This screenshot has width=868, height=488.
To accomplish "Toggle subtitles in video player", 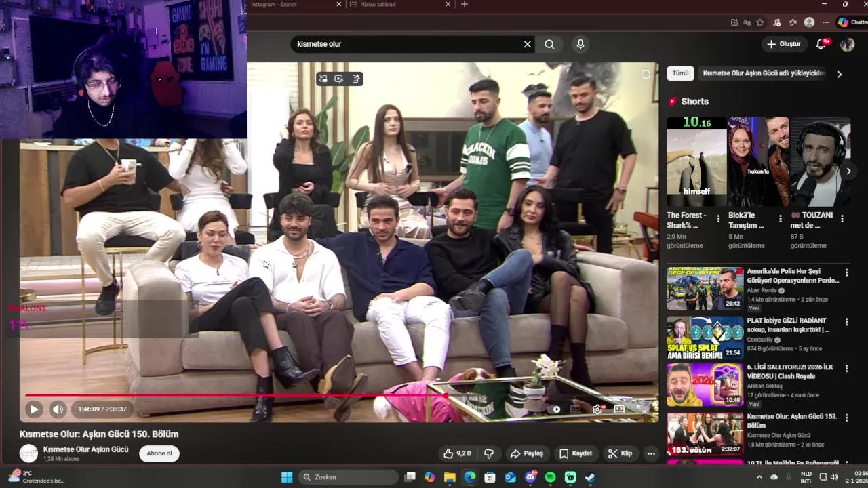I will coord(576,409).
